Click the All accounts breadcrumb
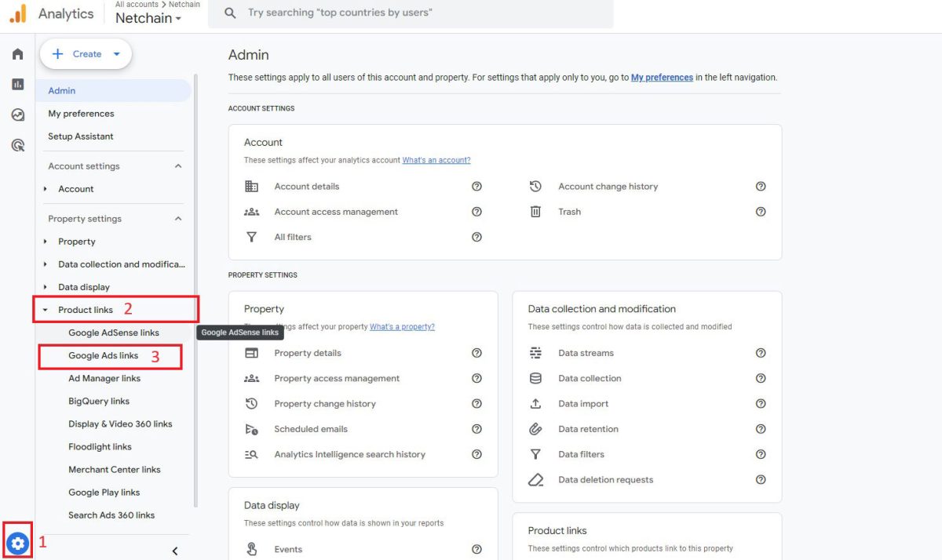The image size is (942, 560). coord(137,4)
